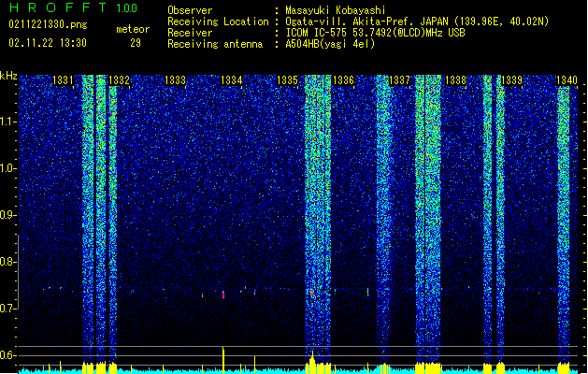Image resolution: width=588 pixels, height=374 pixels.
Task: Click the red meteor echo below the 1334 marker
Action: [x=223, y=295]
